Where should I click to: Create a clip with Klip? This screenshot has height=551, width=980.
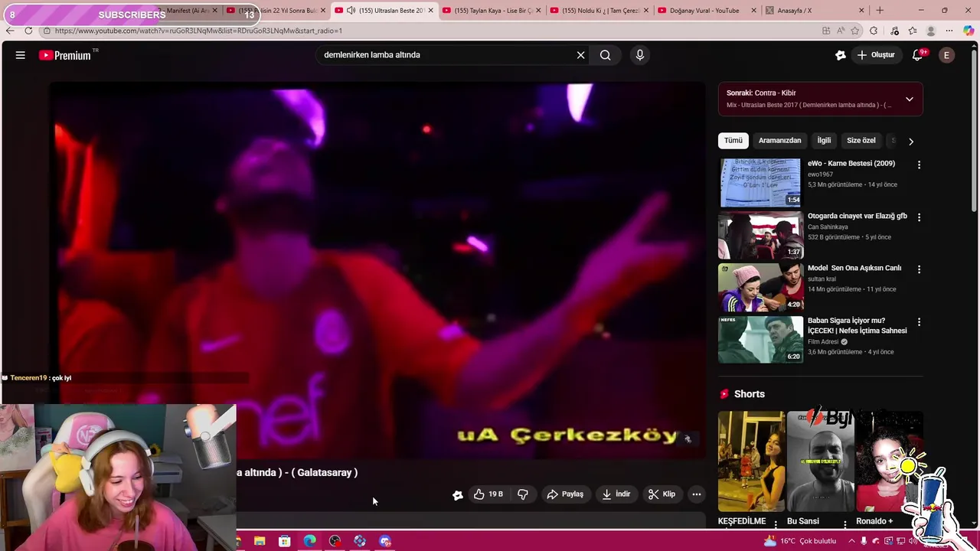pyautogui.click(x=661, y=494)
